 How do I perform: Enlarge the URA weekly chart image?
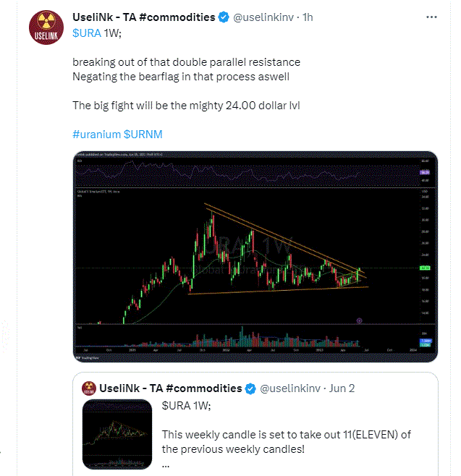(255, 257)
